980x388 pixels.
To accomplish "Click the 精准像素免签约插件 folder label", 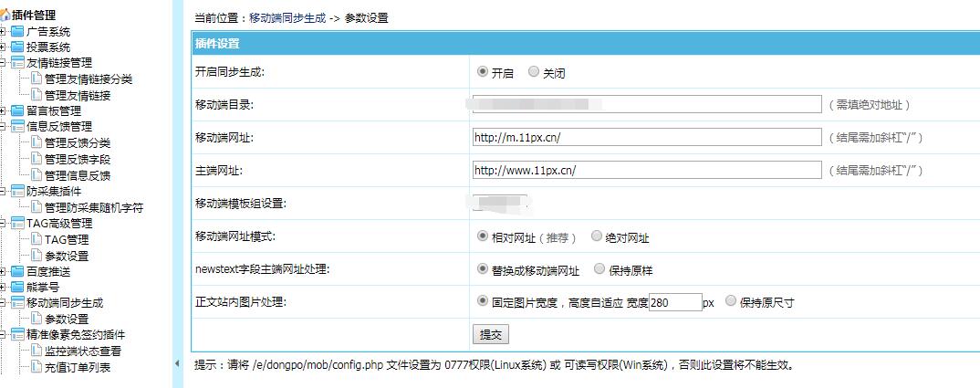I will click(76, 335).
